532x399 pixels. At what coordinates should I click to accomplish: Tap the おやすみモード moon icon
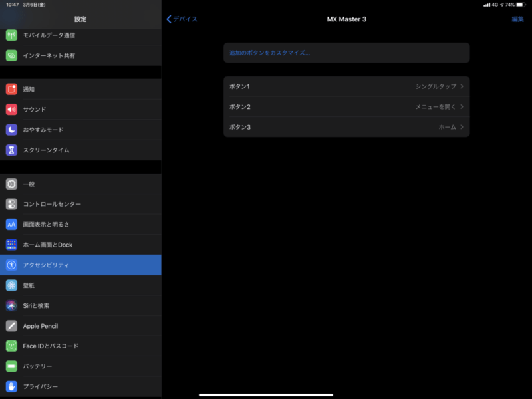point(11,130)
